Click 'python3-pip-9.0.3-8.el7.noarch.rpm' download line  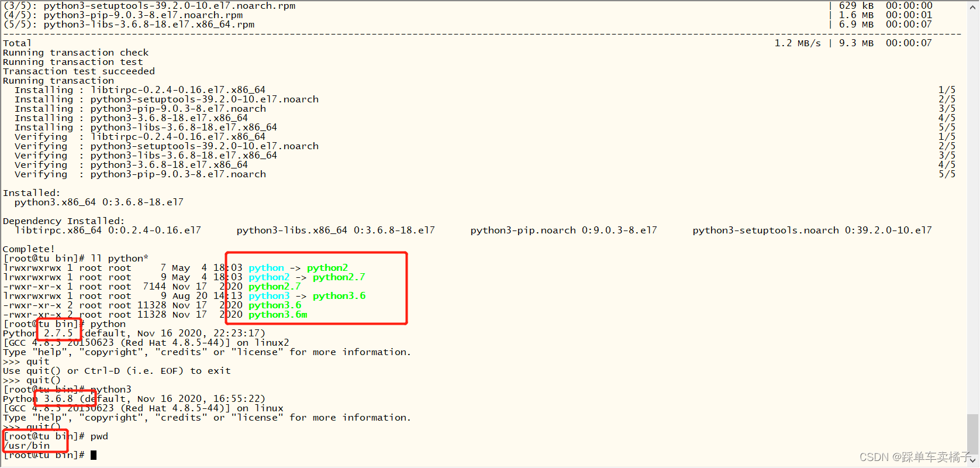[x=143, y=15]
